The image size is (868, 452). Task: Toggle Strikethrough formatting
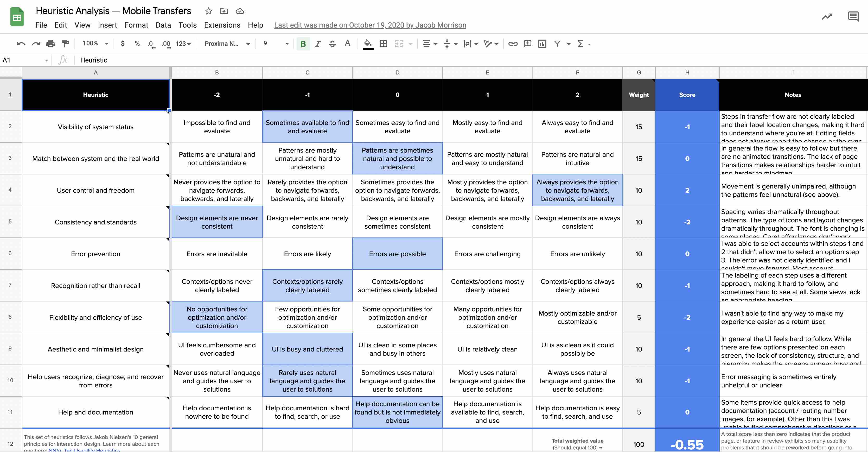coord(332,44)
